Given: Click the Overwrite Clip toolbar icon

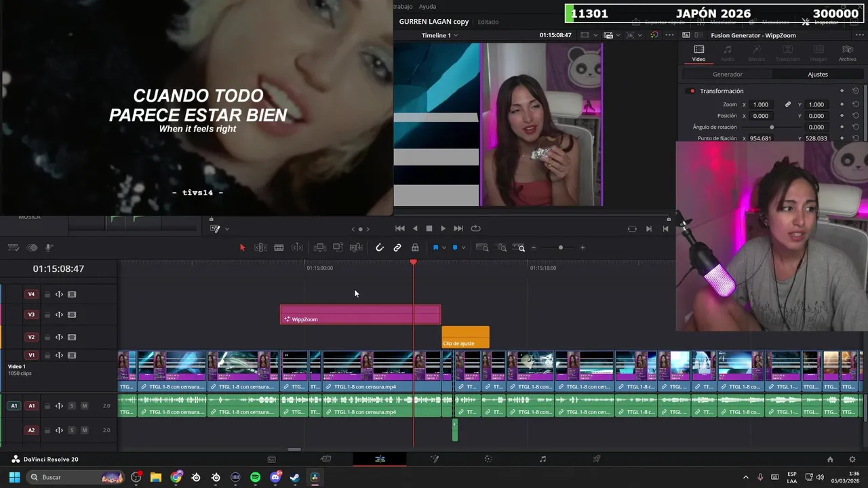Looking at the screenshot, I should coord(338,247).
